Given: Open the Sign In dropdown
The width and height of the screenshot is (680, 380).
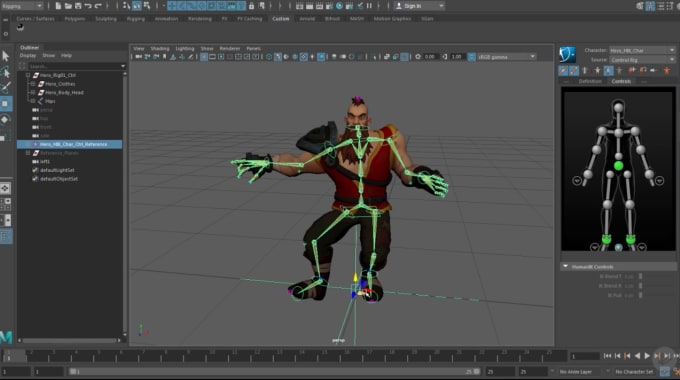Looking at the screenshot, I should 419,6.
